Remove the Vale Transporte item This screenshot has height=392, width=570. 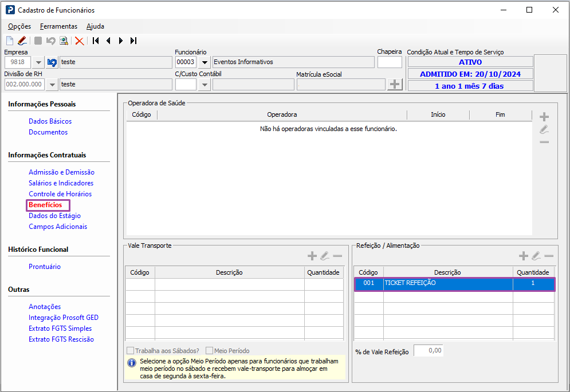pyautogui.click(x=337, y=256)
